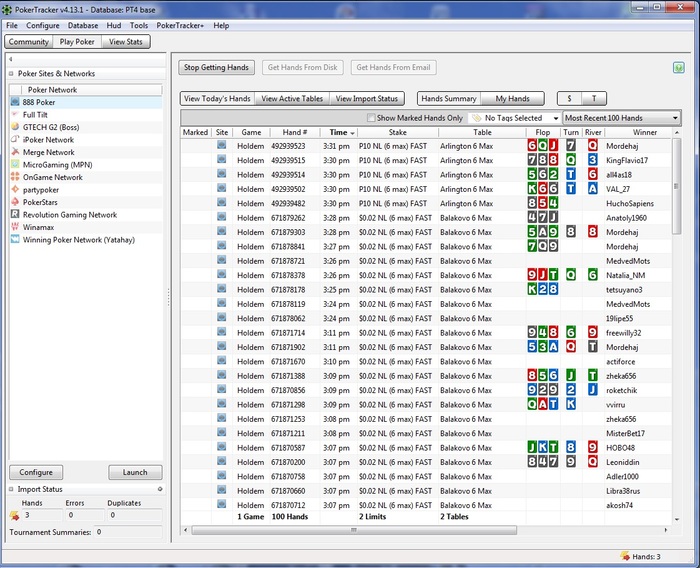Open the Most Recent 100 Hands dropdown
700x568 pixels.
[x=620, y=118]
